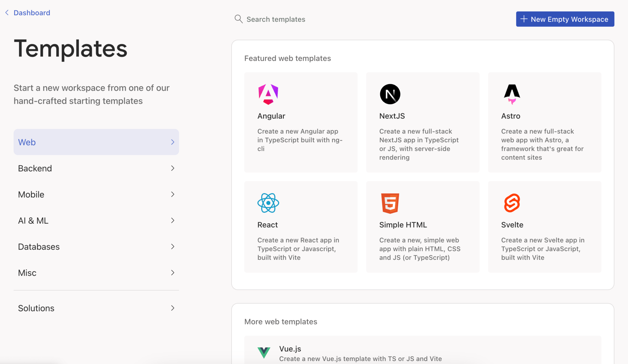
Task: Select the Misc category
Action: (27, 273)
